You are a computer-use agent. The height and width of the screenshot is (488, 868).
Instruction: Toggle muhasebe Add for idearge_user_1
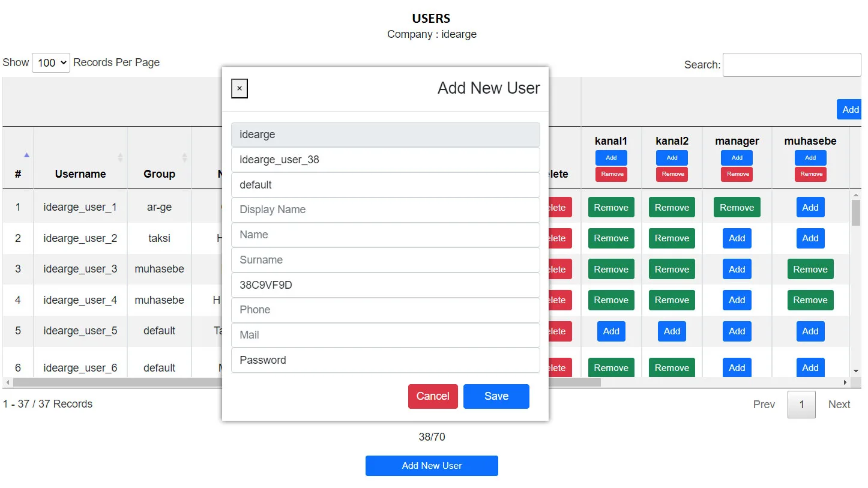(810, 208)
